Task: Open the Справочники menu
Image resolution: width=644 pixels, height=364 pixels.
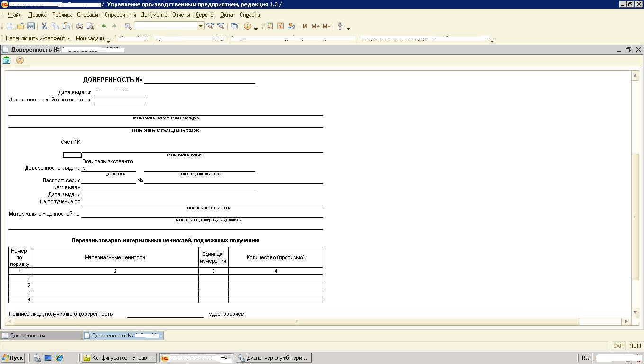Action: coord(120,15)
